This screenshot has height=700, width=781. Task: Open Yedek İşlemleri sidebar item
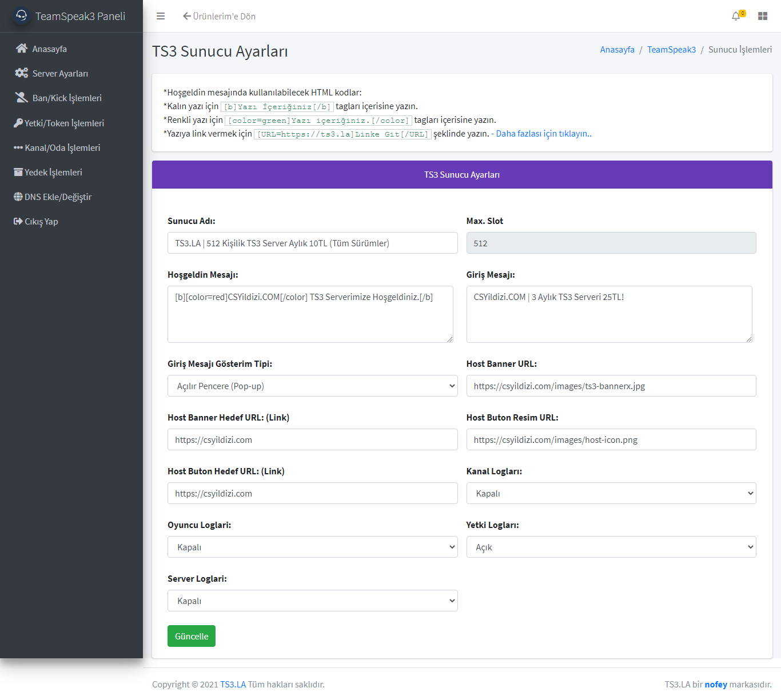click(x=53, y=172)
